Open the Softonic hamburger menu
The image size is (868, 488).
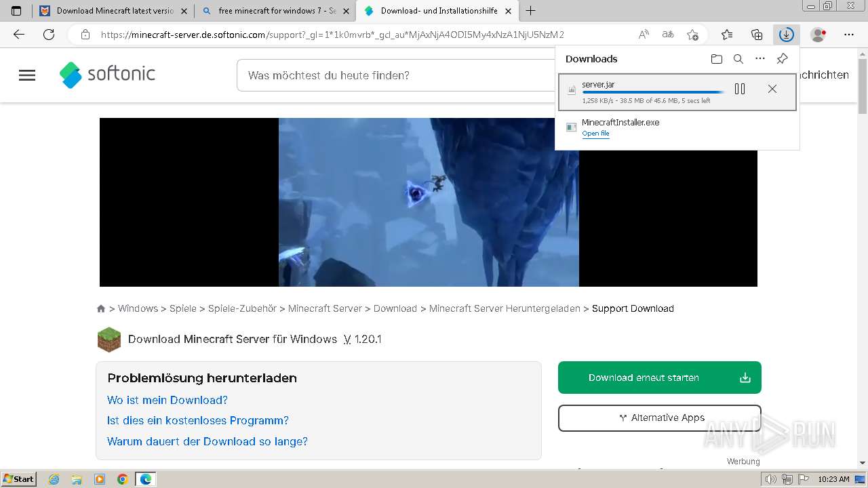pos(27,75)
